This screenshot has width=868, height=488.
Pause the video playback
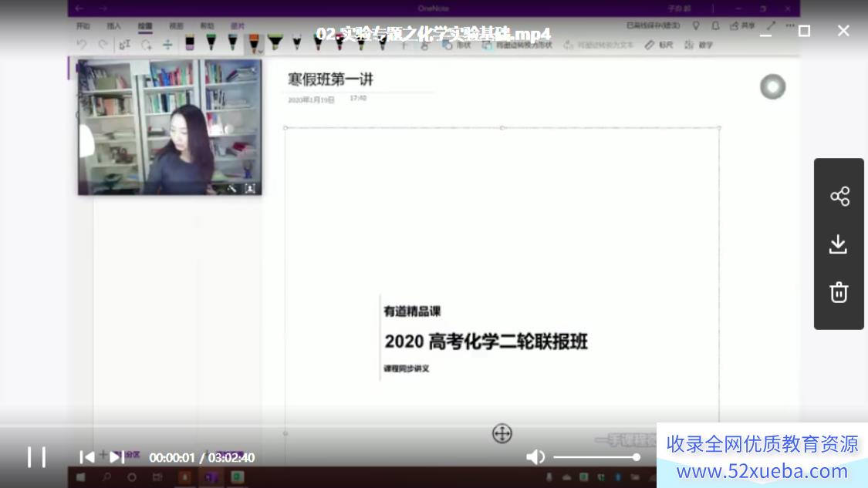pyautogui.click(x=36, y=457)
